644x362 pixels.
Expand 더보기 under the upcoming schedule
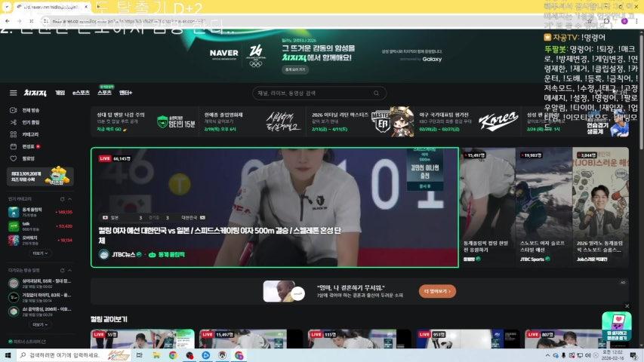(40, 324)
